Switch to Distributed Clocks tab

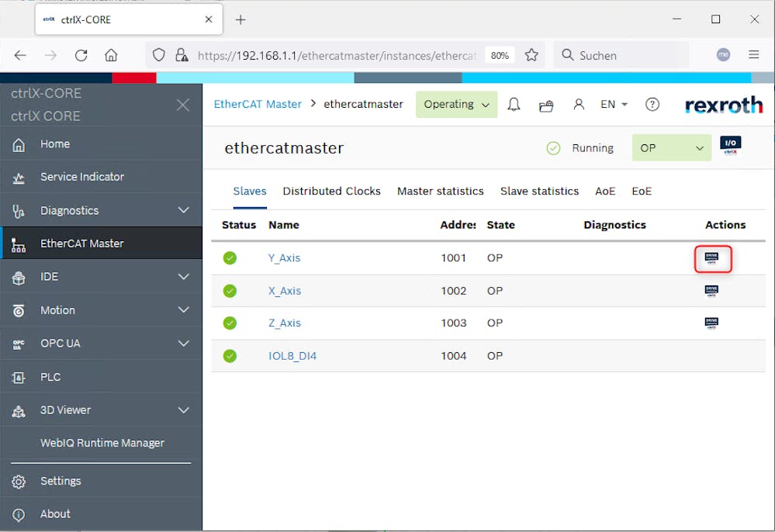332,192
